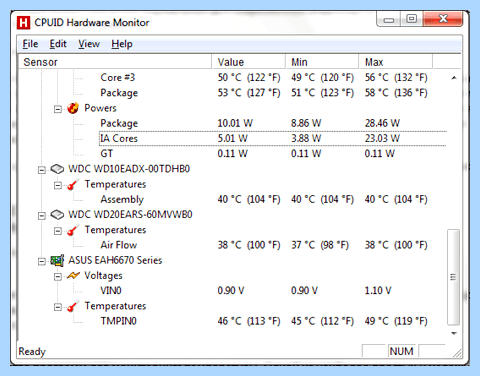Open the File menu
The width and height of the screenshot is (480, 376).
(30, 44)
